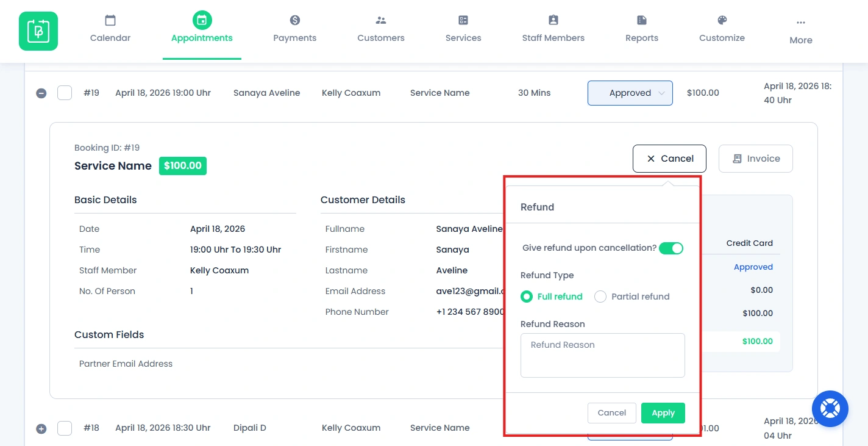Toggle Give refund upon cancellation switch
This screenshot has width=868, height=446.
click(671, 248)
